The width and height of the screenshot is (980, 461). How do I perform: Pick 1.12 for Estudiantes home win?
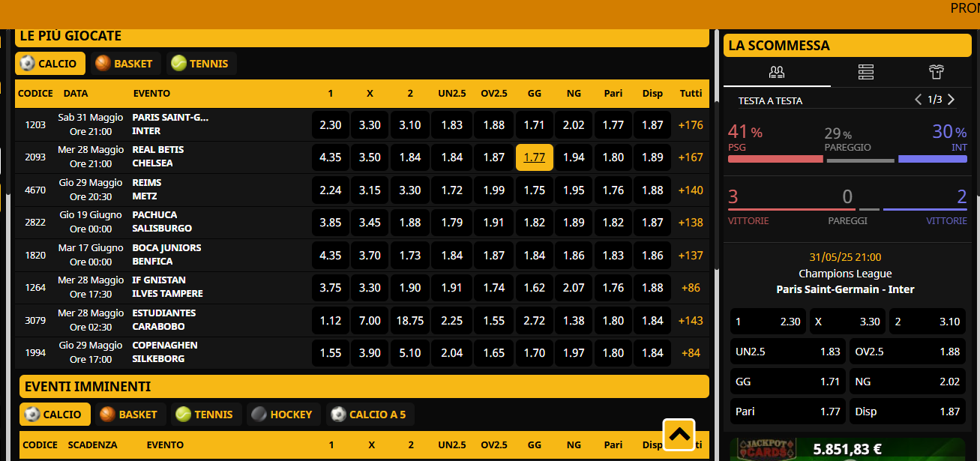click(x=331, y=321)
